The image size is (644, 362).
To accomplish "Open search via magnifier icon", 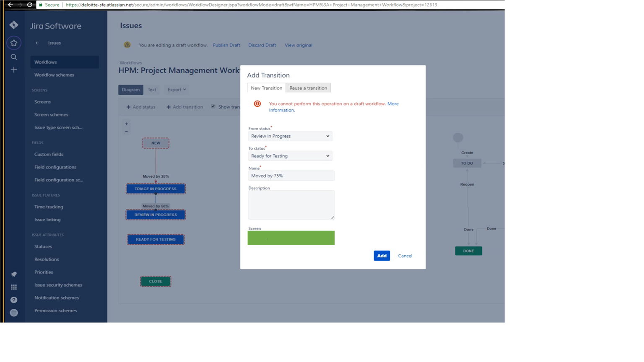I will click(x=14, y=57).
